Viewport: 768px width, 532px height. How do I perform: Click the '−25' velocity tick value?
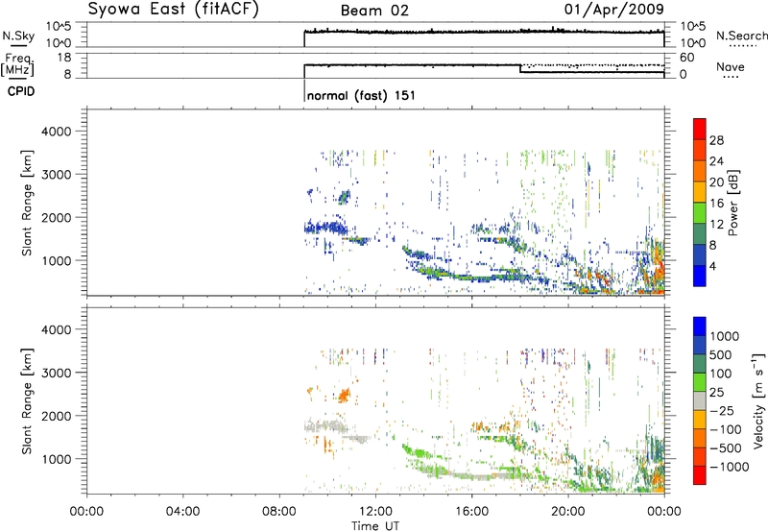coord(722,410)
